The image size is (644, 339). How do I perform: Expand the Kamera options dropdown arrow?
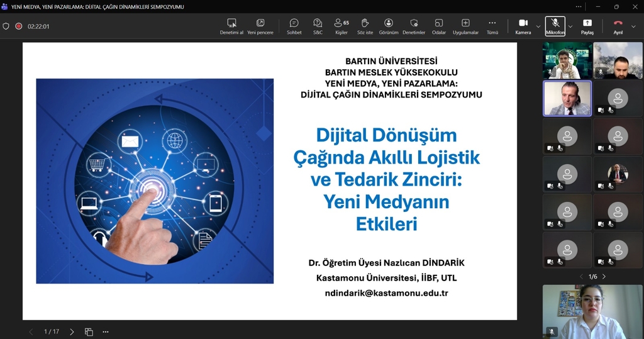click(538, 26)
